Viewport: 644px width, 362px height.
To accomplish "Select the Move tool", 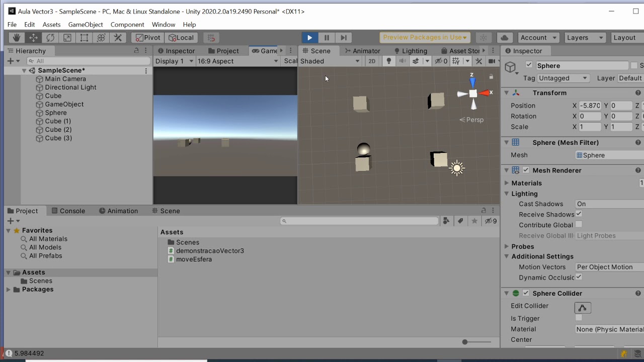I will (x=33, y=38).
